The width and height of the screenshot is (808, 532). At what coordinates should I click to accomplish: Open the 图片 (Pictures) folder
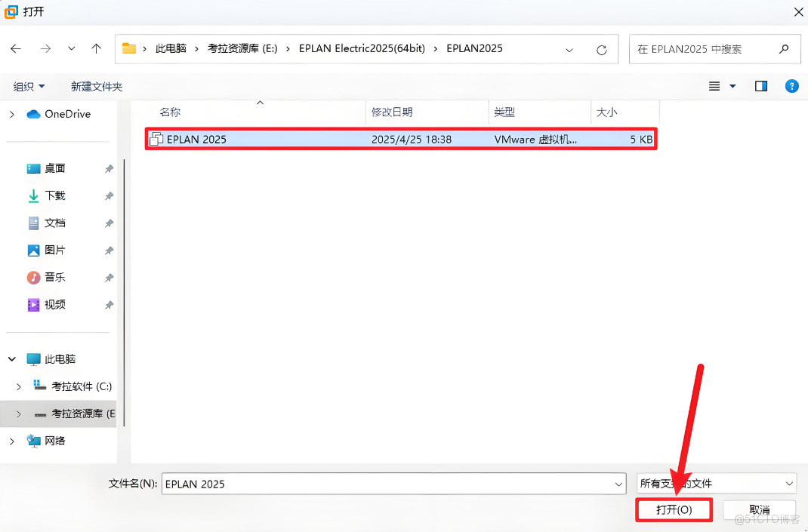55,250
